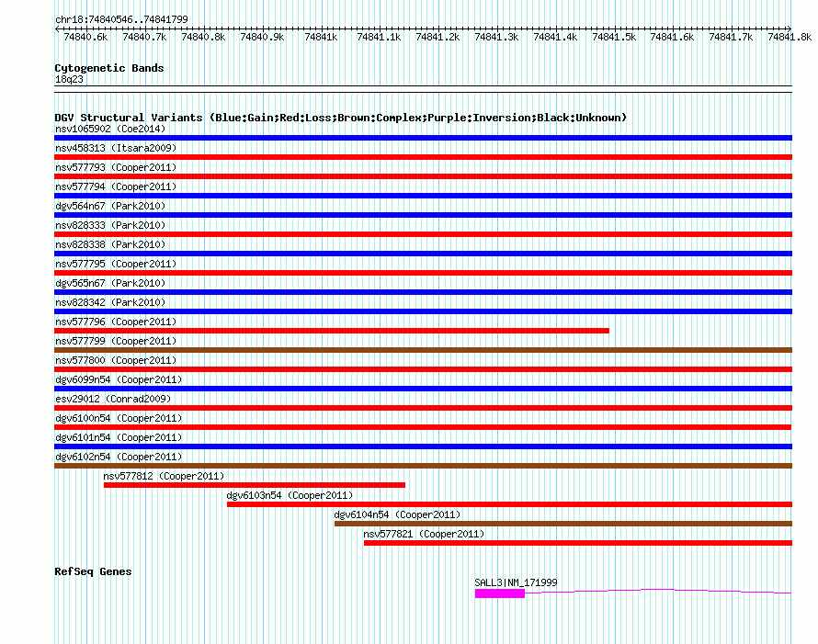
Task: Open the DGV Structural Variants track title
Action: coord(340,118)
